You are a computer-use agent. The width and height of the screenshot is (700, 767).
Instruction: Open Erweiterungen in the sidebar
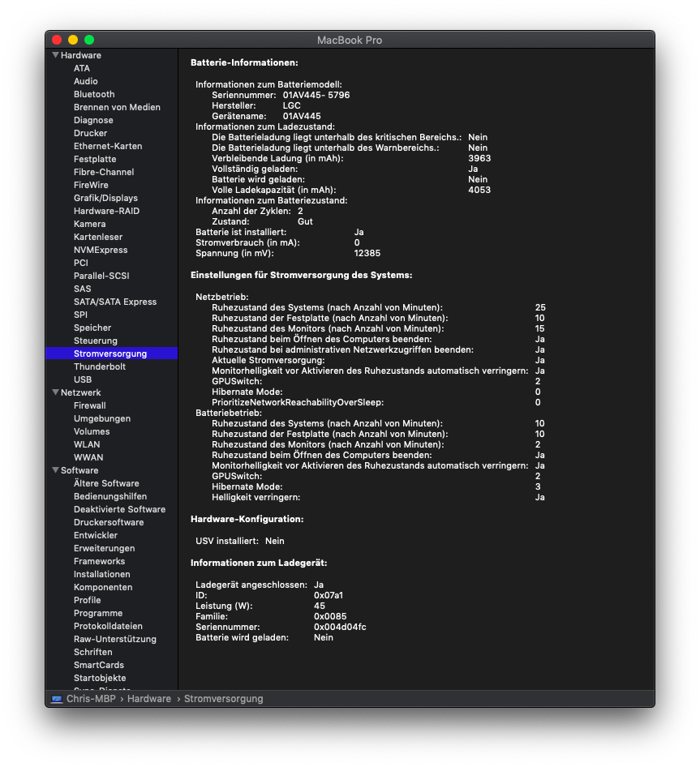pyautogui.click(x=105, y=548)
